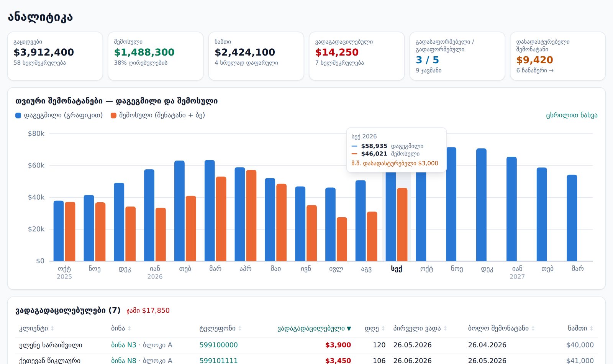Screen dimensions: 613x364
Task: Click the sort icon beside ბინა header
Action: point(129,328)
